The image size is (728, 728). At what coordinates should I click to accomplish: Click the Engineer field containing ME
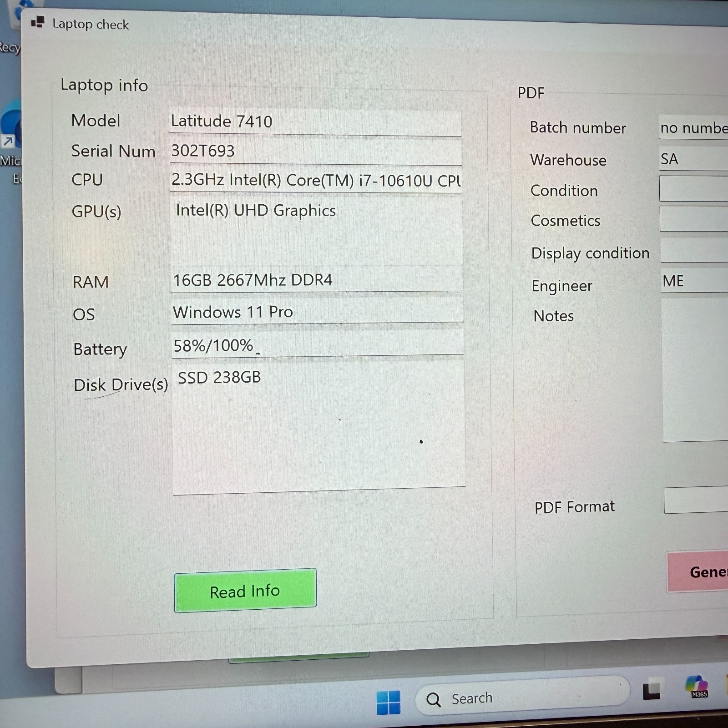point(695,280)
